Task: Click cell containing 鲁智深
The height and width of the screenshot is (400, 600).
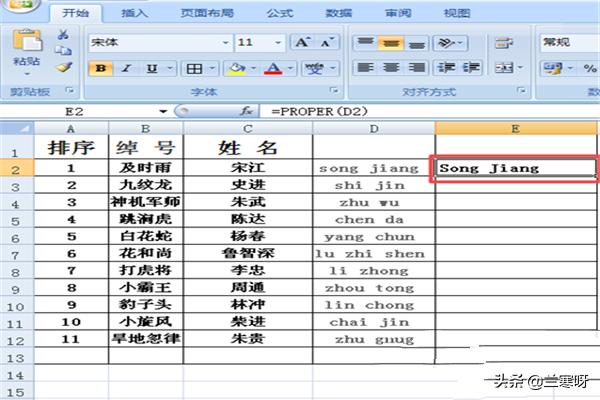Action: tap(248, 253)
